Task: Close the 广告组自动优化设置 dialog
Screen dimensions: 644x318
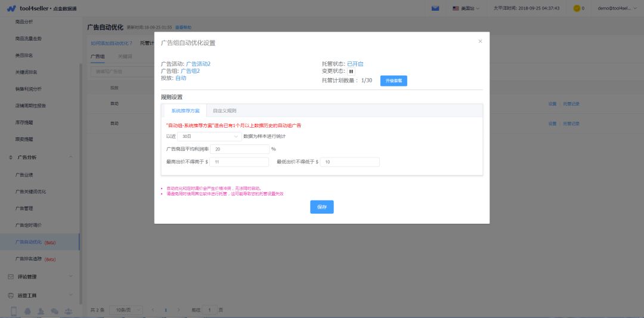Action: tap(480, 41)
